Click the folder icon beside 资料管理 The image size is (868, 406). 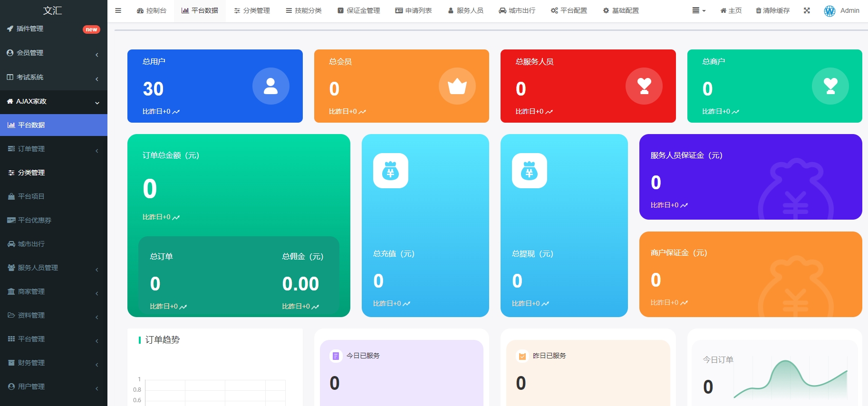coord(11,315)
